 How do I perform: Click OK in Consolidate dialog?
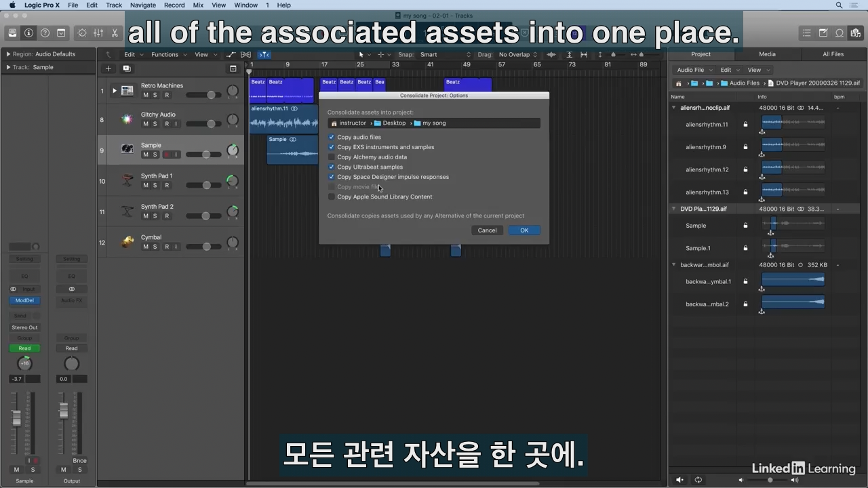pos(524,230)
